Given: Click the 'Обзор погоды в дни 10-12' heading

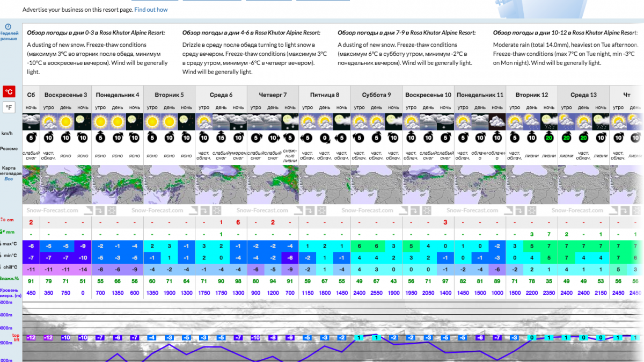Looking at the screenshot, I should tap(565, 33).
